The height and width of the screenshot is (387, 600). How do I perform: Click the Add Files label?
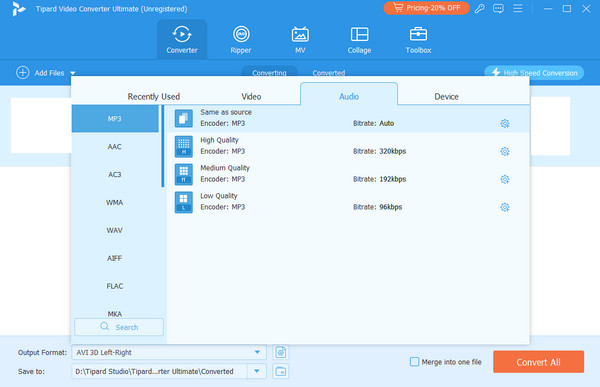coord(49,73)
